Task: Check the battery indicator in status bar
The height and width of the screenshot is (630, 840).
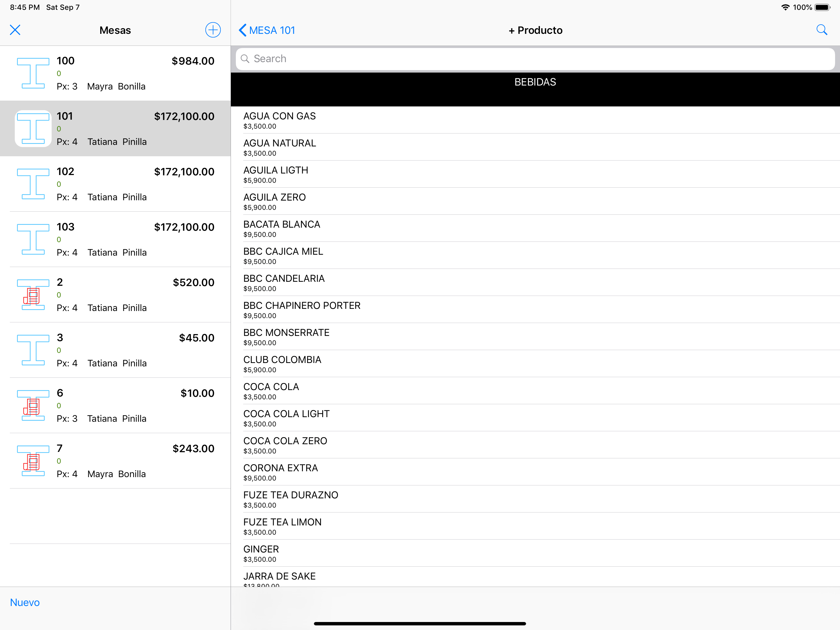Action: click(822, 7)
